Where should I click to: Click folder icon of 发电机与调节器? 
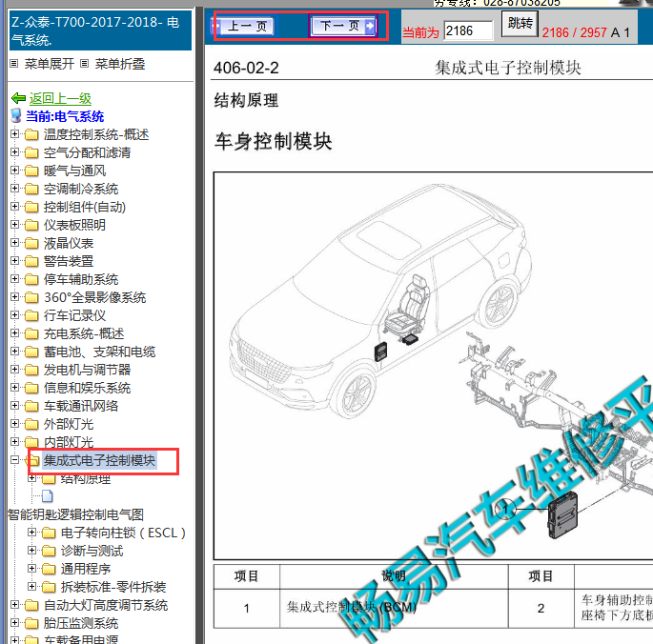pyautogui.click(x=31, y=370)
